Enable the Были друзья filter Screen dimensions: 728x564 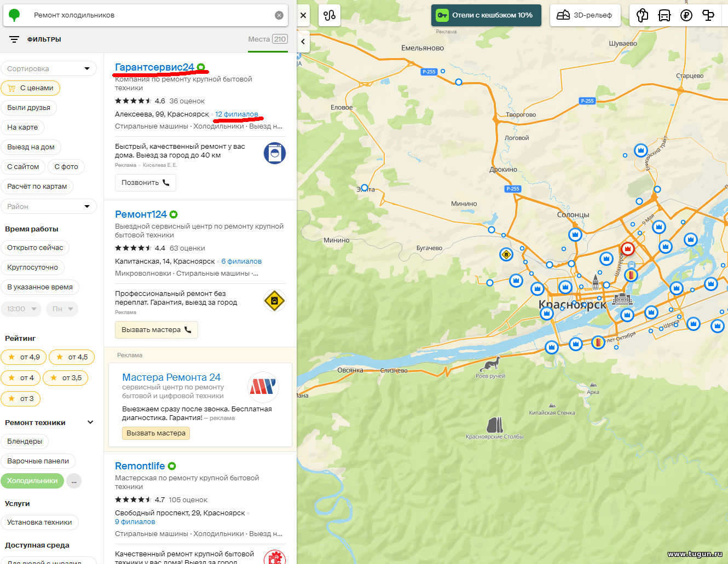[x=28, y=107]
